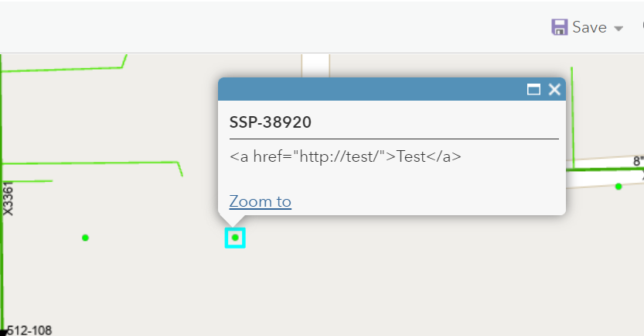Click the Test anchor HTML text in popup
This screenshot has height=336, width=644.
345,156
